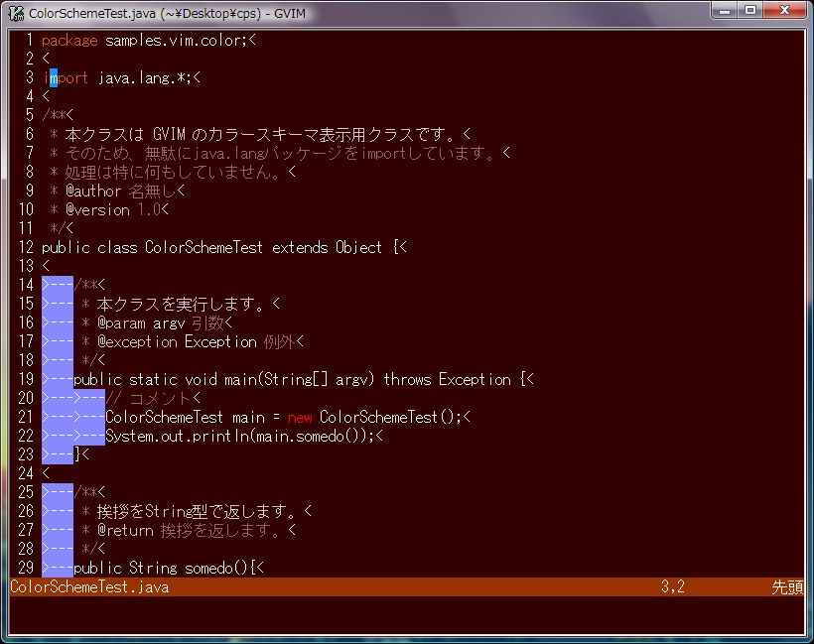This screenshot has width=814, height=644.
Task: Click 'throws Exception' on line 19
Action: [448, 380]
